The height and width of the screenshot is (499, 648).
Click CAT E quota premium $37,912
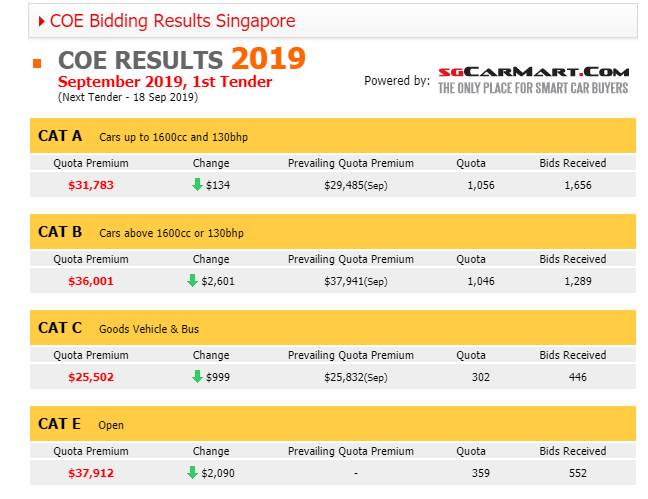[x=91, y=473]
